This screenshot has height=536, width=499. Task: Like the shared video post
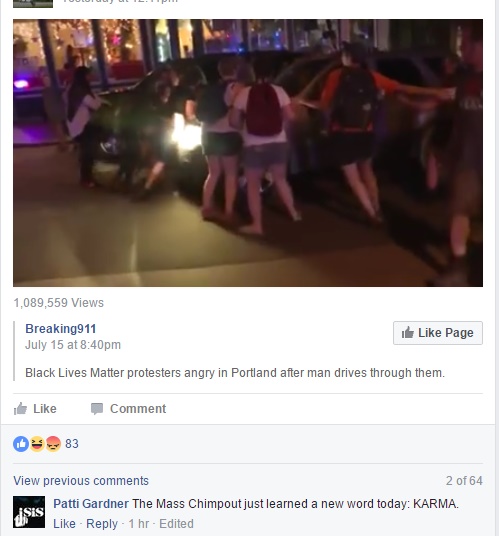[35, 408]
